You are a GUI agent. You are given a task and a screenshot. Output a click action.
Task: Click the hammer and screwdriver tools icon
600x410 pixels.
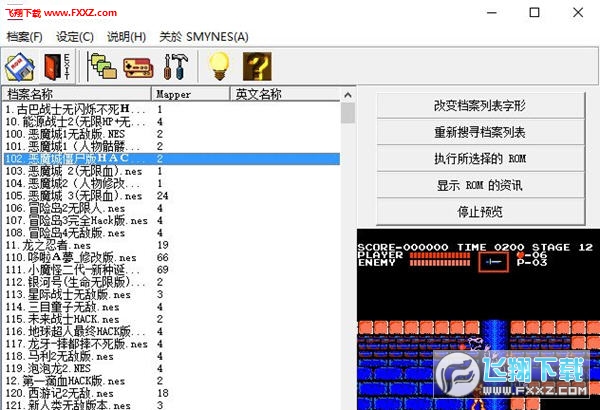coord(176,67)
